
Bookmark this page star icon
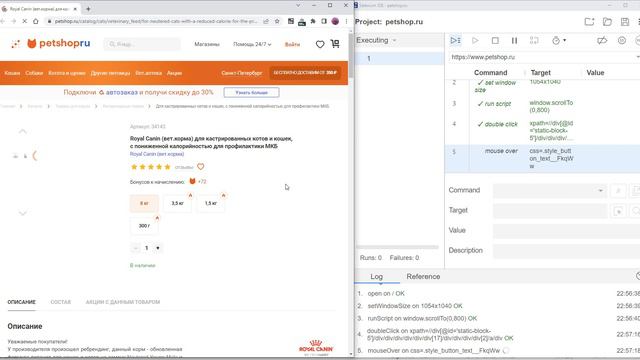pyautogui.click(x=277, y=21)
